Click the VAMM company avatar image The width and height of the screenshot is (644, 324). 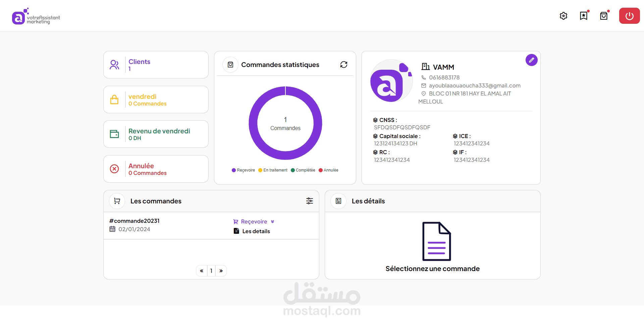coord(391,81)
